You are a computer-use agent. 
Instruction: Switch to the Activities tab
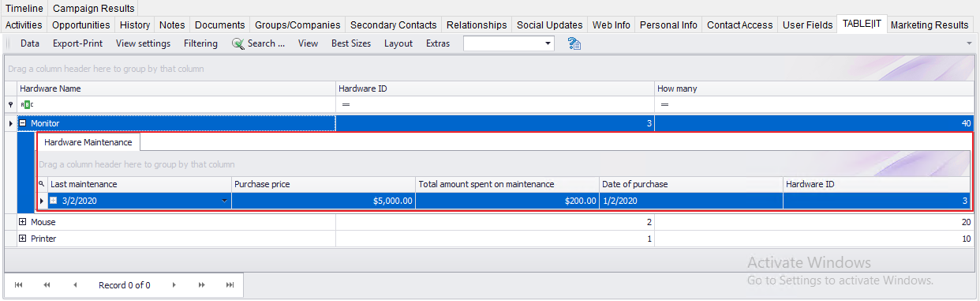point(24,24)
